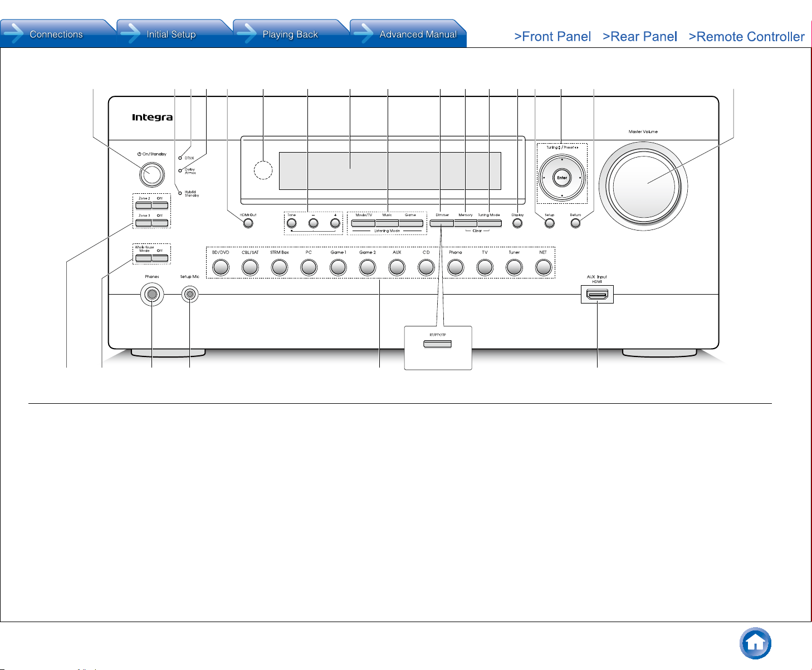Toggle the Zone 2 button
This screenshot has width=812, height=670.
143,206
